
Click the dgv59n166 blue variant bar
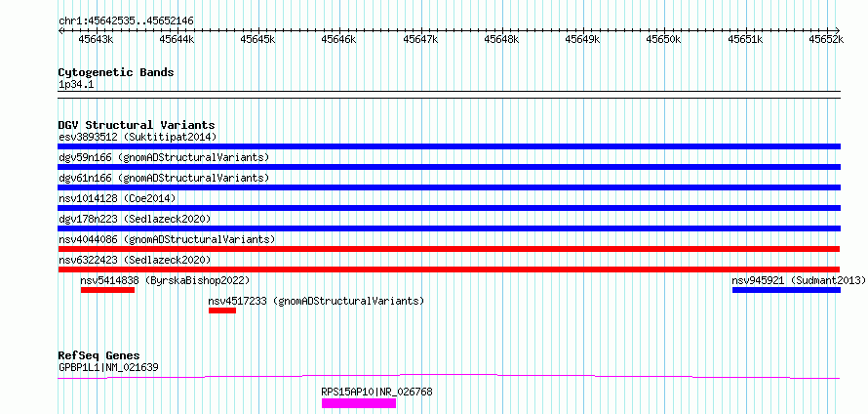coord(449,167)
